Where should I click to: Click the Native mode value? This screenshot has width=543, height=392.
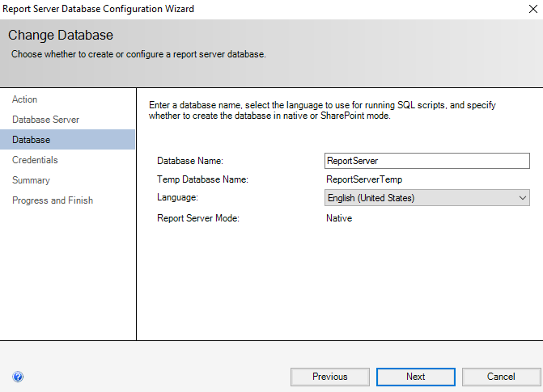tap(339, 218)
